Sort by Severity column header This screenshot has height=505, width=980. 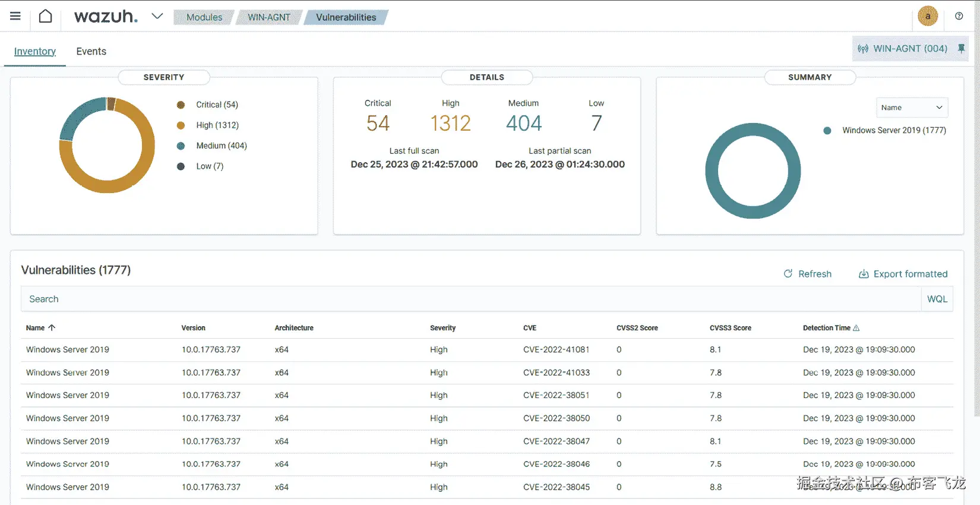pos(442,328)
